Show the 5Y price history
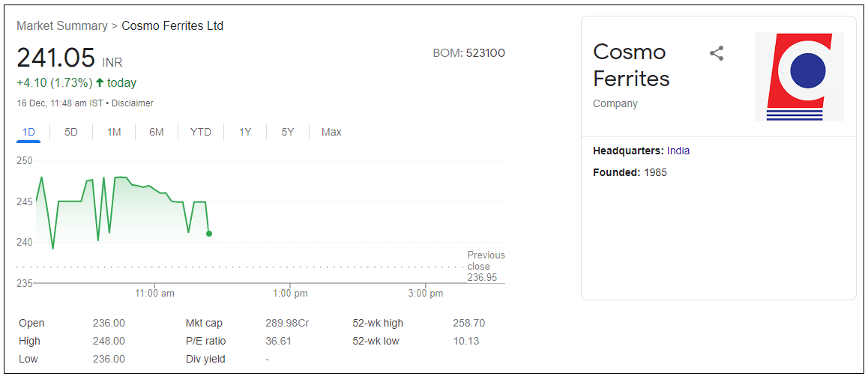The width and height of the screenshot is (868, 376). (x=288, y=132)
